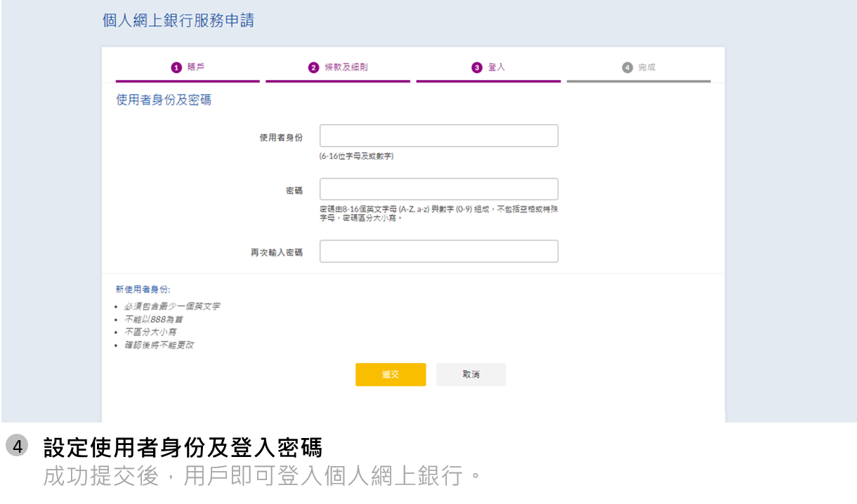857x504 pixels.
Task: Click the step 1 number circle icon
Action: pyautogui.click(x=176, y=67)
